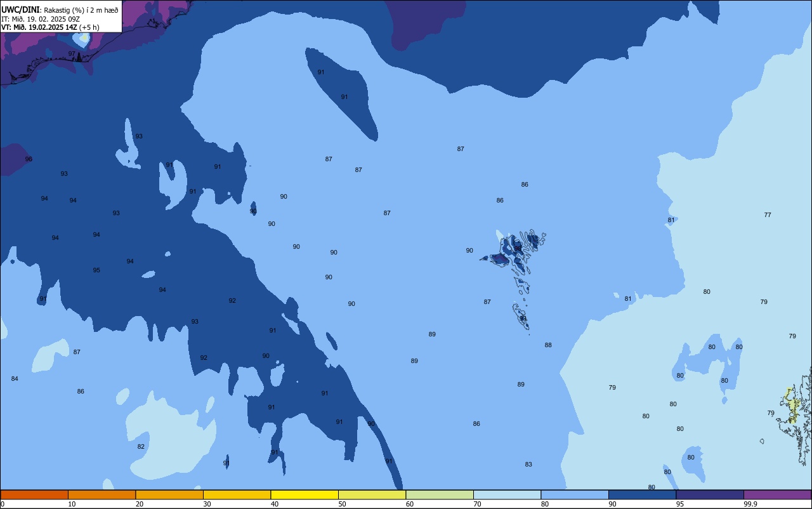The width and height of the screenshot is (812, 509).
Task: Click the legend tick label 50
Action: [x=342, y=504]
